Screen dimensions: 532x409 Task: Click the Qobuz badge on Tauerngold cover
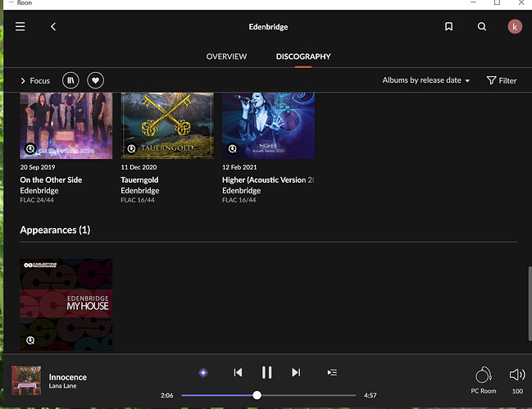pyautogui.click(x=132, y=148)
